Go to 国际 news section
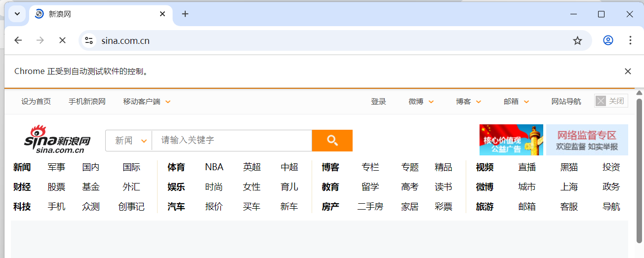This screenshot has width=644, height=258. pyautogui.click(x=131, y=167)
